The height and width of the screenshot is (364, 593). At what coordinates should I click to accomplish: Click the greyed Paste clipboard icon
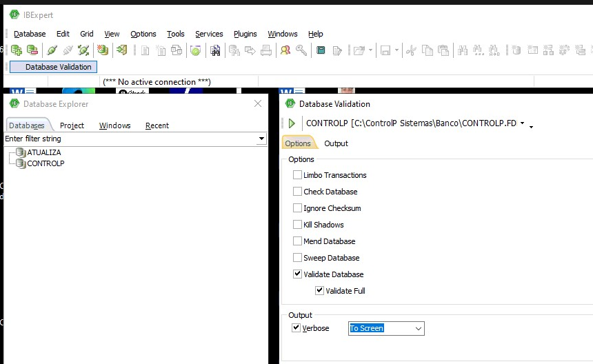tap(443, 50)
